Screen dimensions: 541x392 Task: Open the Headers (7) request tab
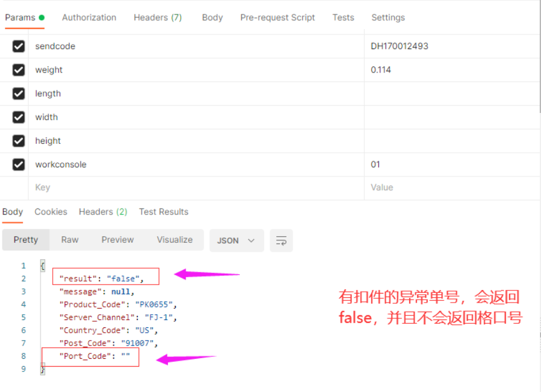[x=157, y=18]
